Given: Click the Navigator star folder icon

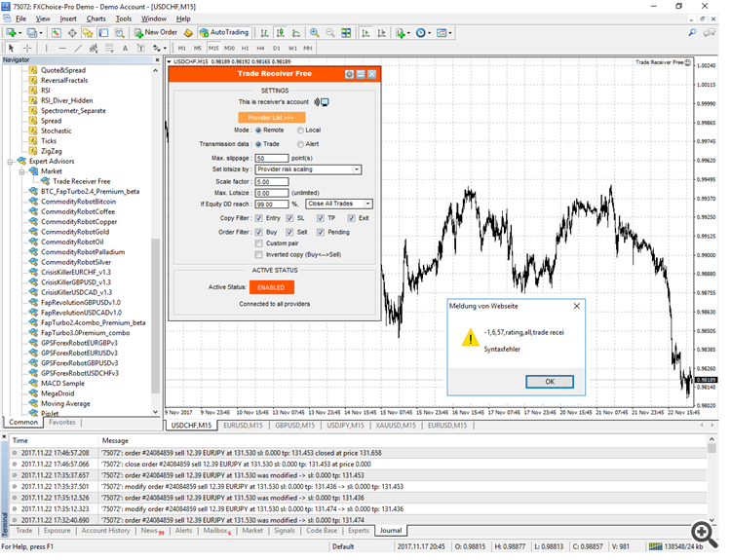Looking at the screenshot, I should (x=89, y=33).
